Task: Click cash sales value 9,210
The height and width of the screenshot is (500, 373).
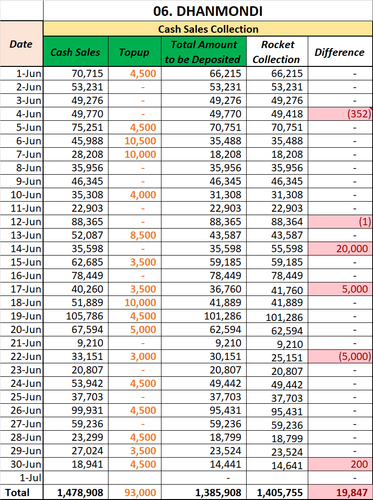Action: coord(76,343)
